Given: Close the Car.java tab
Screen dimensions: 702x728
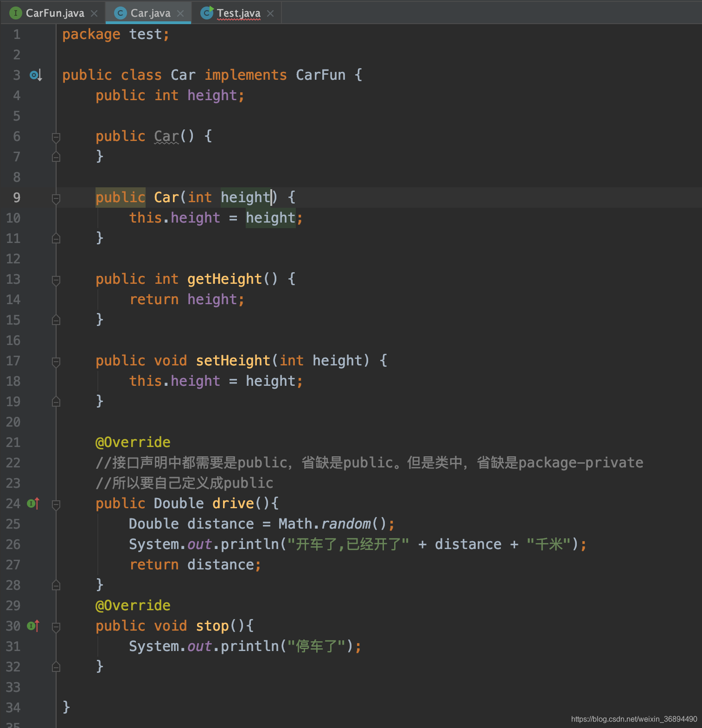Looking at the screenshot, I should [180, 13].
